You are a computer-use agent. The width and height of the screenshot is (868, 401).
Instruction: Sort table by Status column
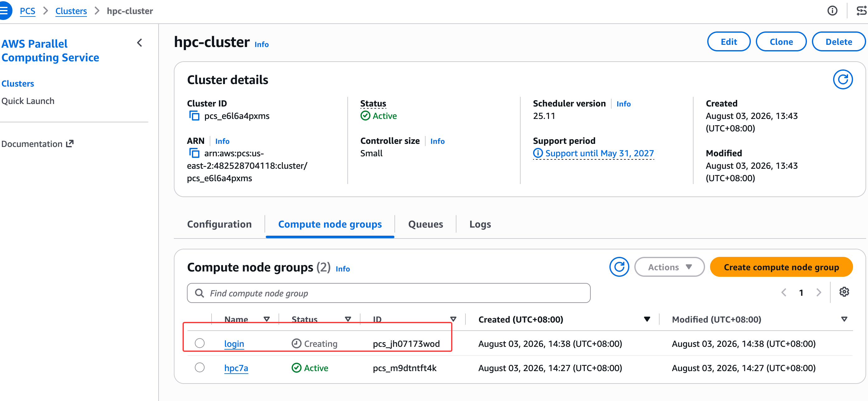[348, 318]
